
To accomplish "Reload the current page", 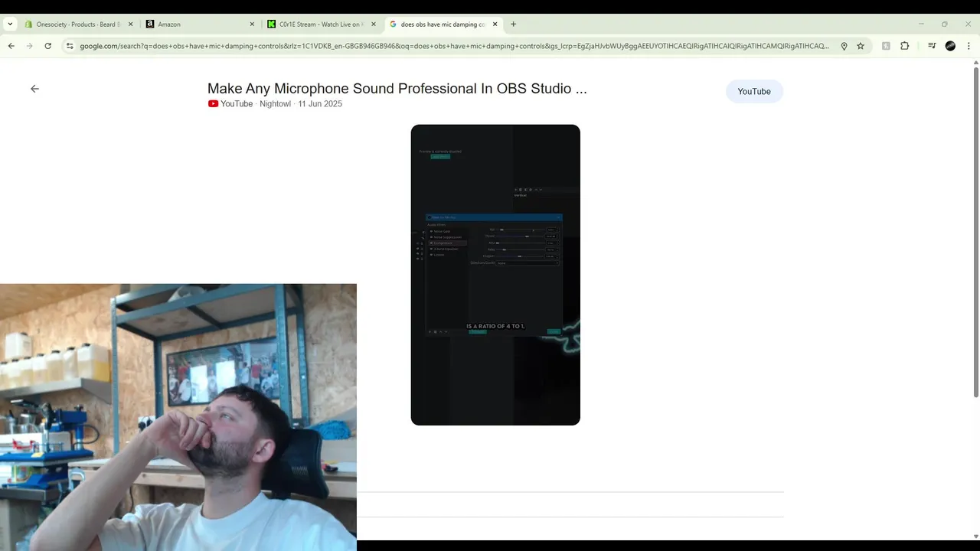I will 47,46.
